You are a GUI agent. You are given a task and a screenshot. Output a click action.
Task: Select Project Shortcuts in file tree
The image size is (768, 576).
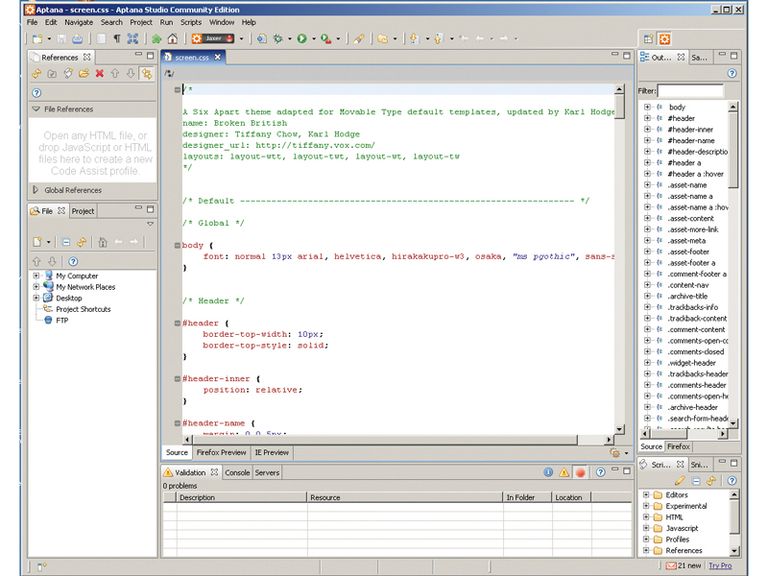pos(83,309)
